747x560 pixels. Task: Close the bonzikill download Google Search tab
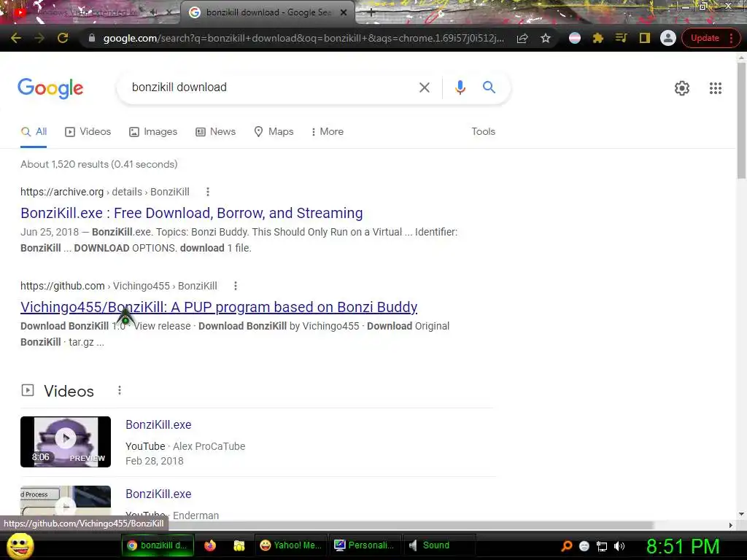(x=344, y=12)
